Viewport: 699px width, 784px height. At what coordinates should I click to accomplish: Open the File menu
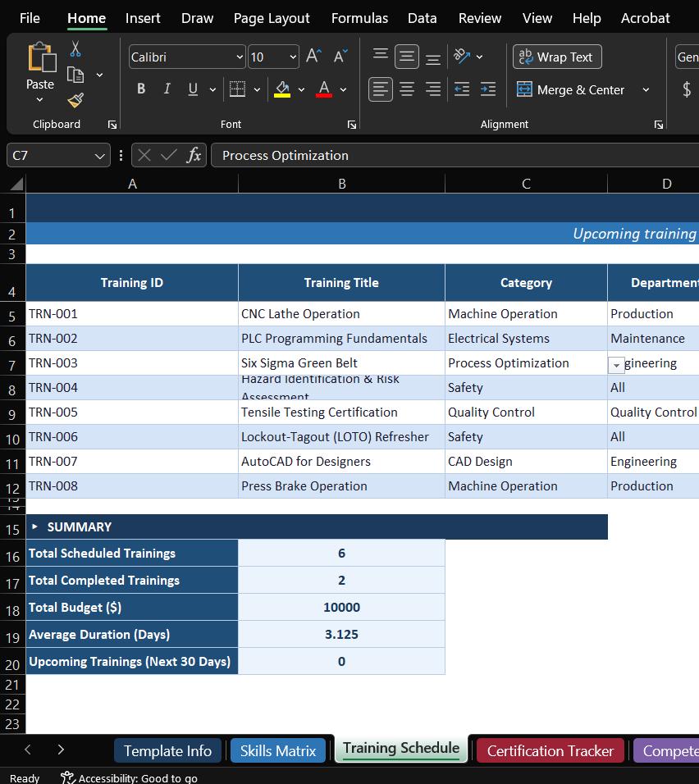[x=30, y=18]
